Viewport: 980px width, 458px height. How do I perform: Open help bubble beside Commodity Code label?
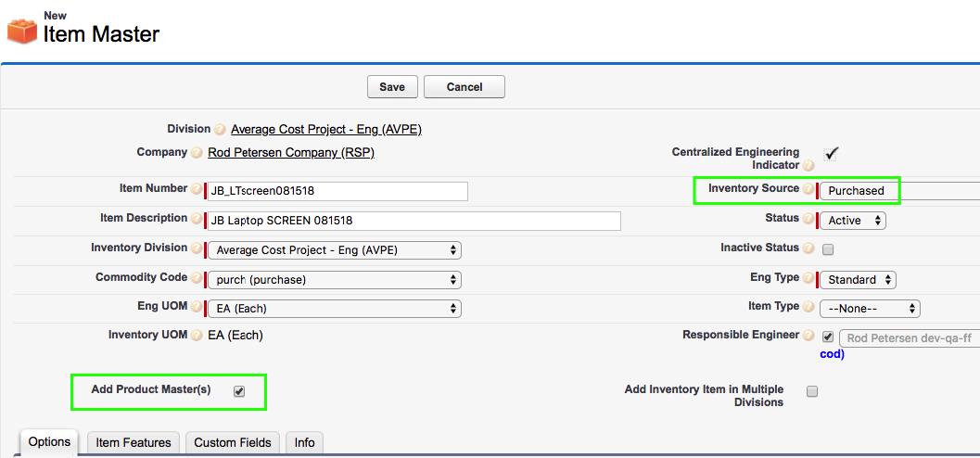pos(197,278)
